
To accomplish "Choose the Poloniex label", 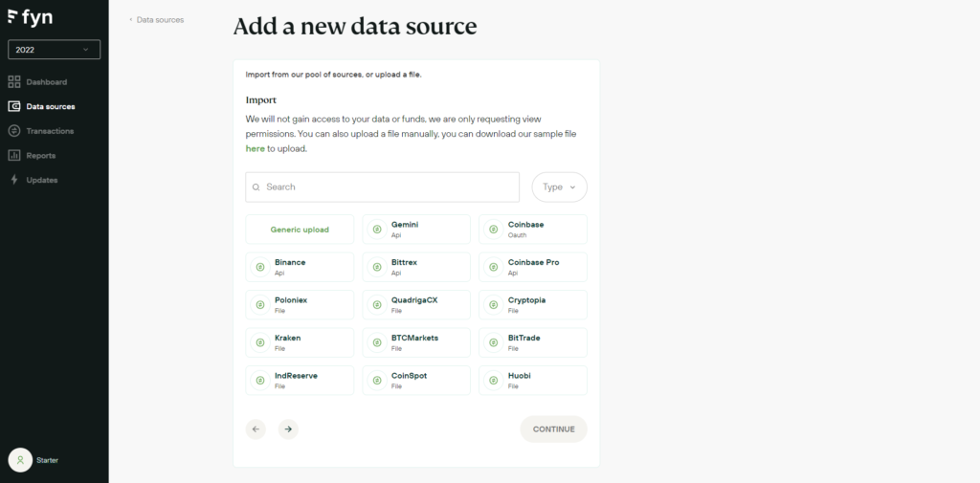I will point(291,300).
